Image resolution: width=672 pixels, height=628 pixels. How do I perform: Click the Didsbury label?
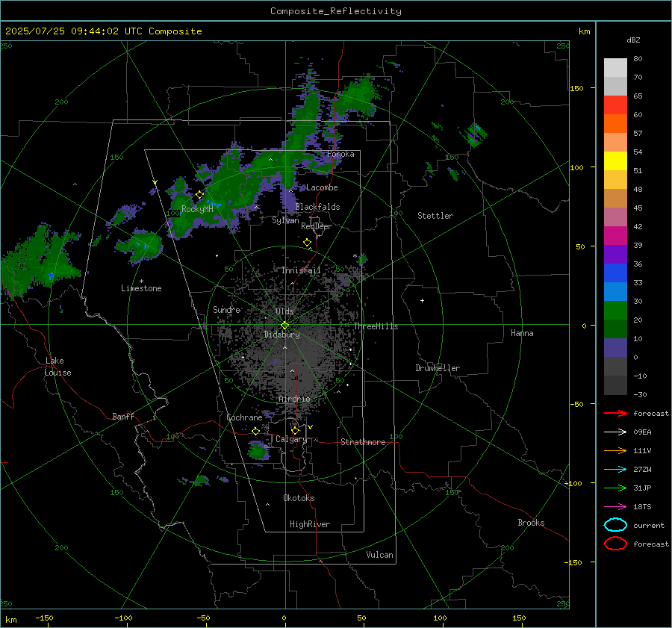pyautogui.click(x=281, y=335)
